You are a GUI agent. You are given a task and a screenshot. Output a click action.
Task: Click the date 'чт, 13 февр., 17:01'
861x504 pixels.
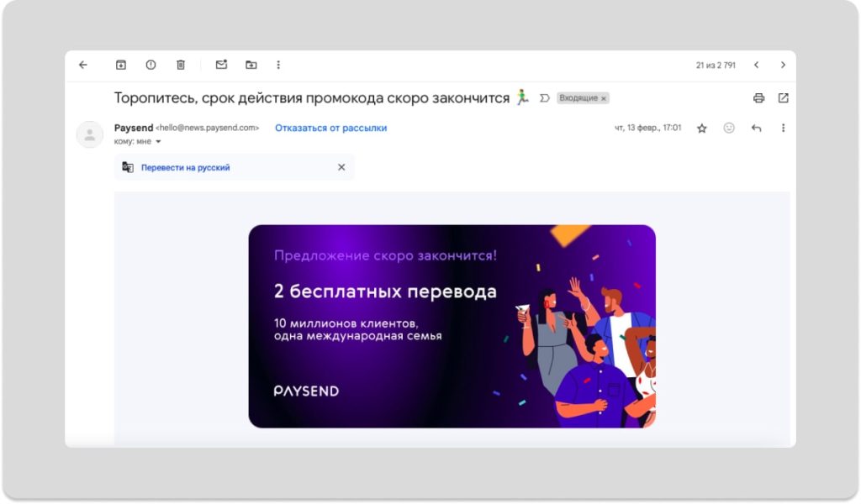pos(647,128)
